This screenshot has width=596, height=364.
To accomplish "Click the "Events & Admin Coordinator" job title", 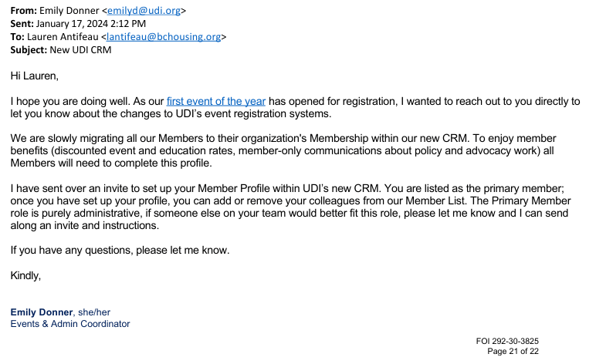I will 70,324.
